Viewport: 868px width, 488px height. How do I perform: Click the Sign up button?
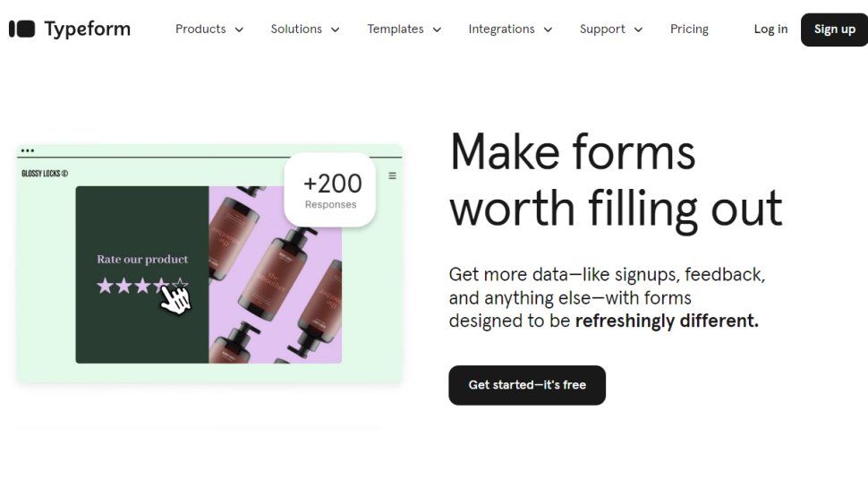[834, 30]
